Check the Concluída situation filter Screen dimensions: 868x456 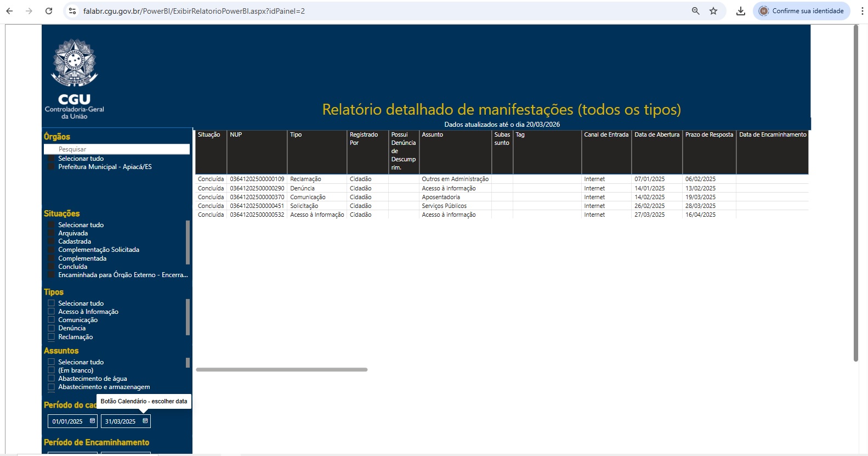pyautogui.click(x=52, y=267)
